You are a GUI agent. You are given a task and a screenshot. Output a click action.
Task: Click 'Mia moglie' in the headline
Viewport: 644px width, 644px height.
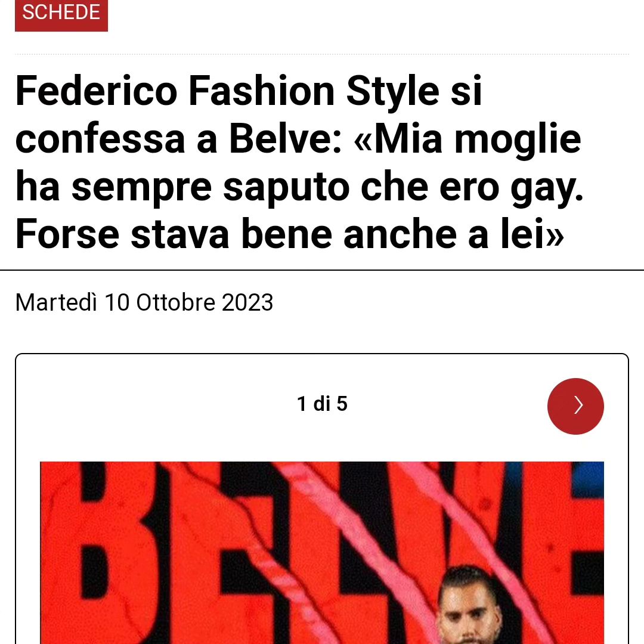pos(477,138)
